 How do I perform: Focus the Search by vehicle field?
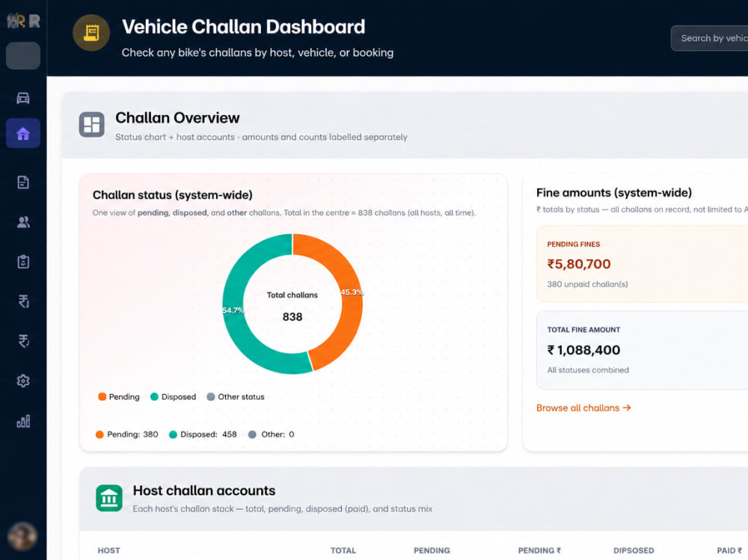click(709, 38)
